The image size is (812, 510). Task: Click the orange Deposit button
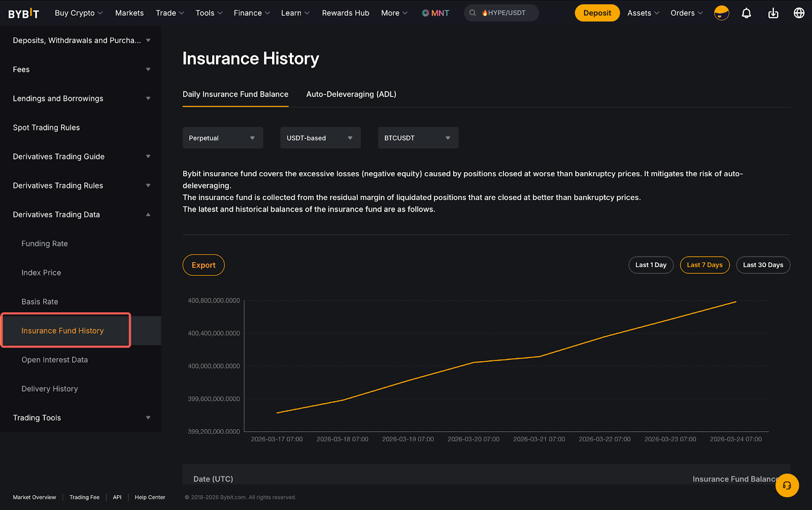597,13
